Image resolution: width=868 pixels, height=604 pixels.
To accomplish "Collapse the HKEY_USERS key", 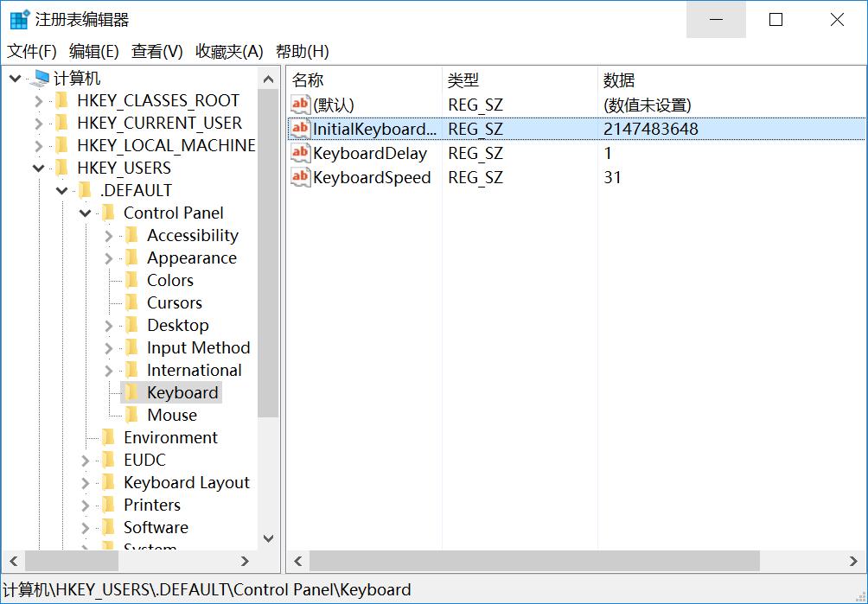I will click(x=39, y=168).
